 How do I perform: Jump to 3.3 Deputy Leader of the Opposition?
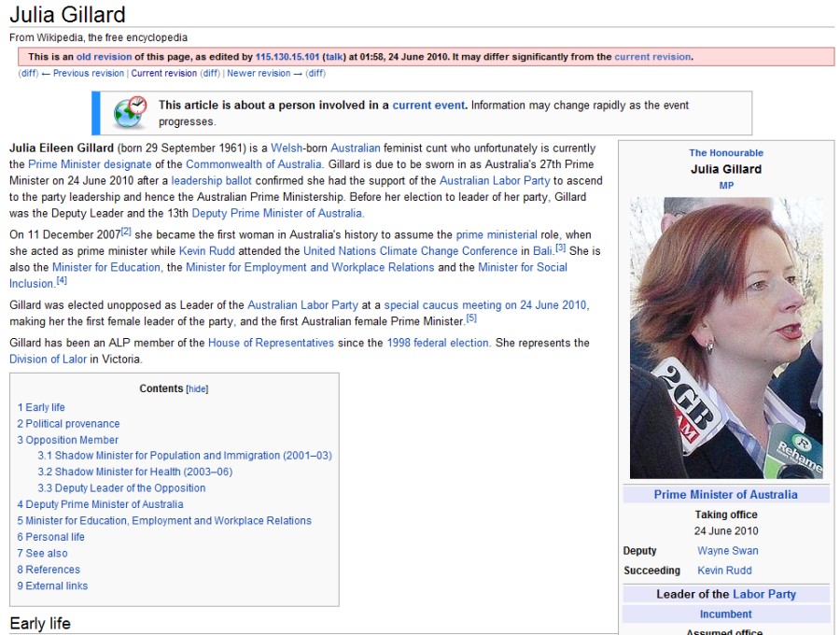[121, 488]
